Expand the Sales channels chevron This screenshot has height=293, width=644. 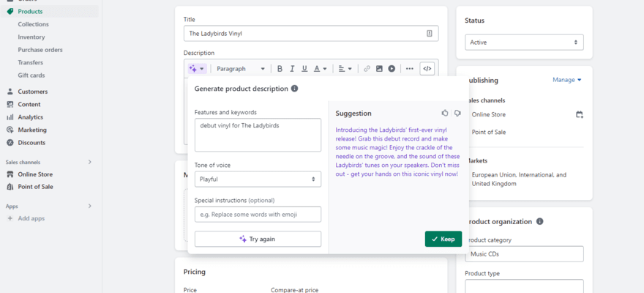pyautogui.click(x=89, y=162)
